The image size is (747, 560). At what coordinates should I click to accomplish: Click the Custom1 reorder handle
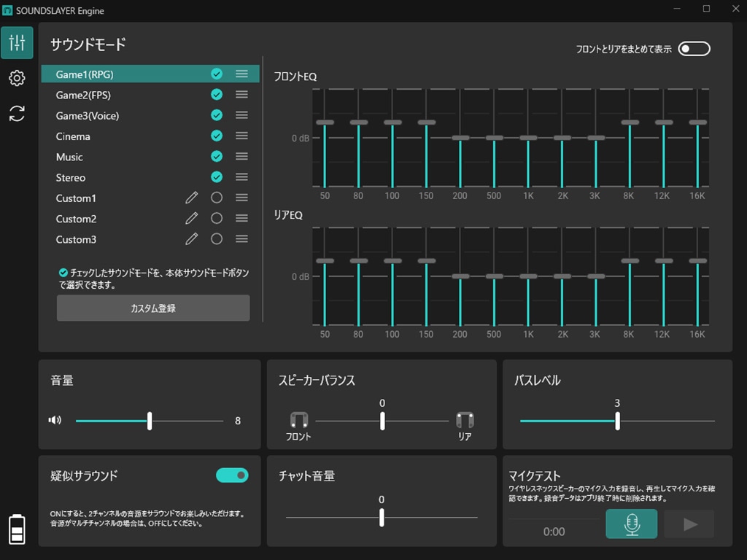241,198
